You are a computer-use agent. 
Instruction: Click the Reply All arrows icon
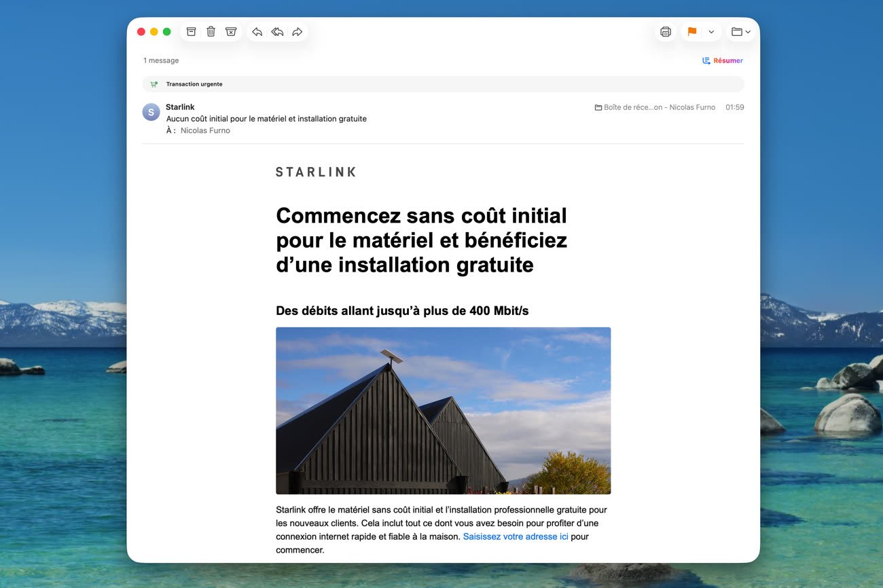point(277,32)
